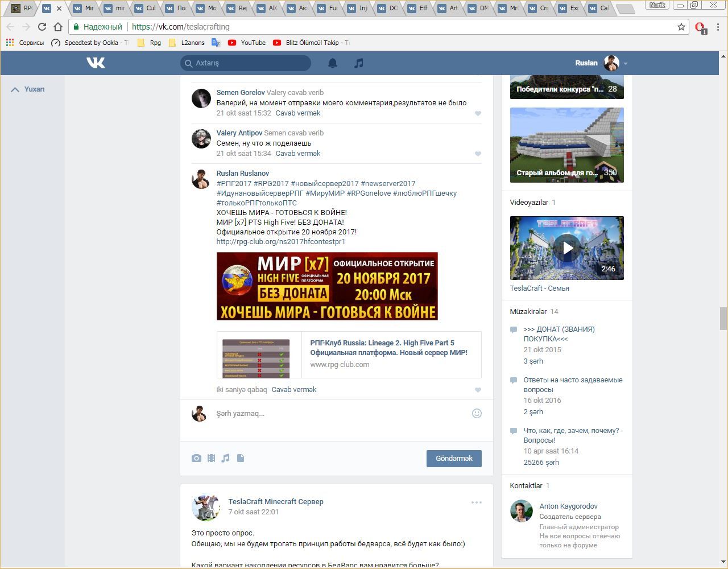Screen dimensions: 728x569
Task: Open Anton Kaygorodov's contact profile
Action: pyautogui.click(x=568, y=506)
